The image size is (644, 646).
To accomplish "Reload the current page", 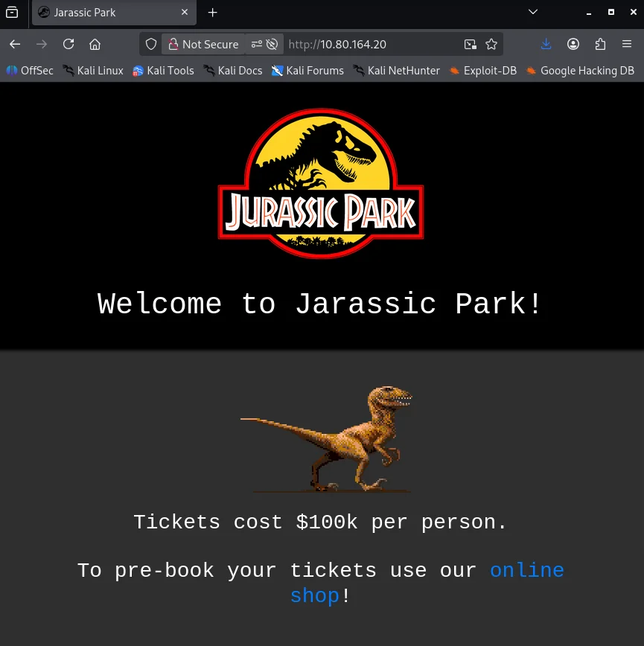I will click(68, 45).
